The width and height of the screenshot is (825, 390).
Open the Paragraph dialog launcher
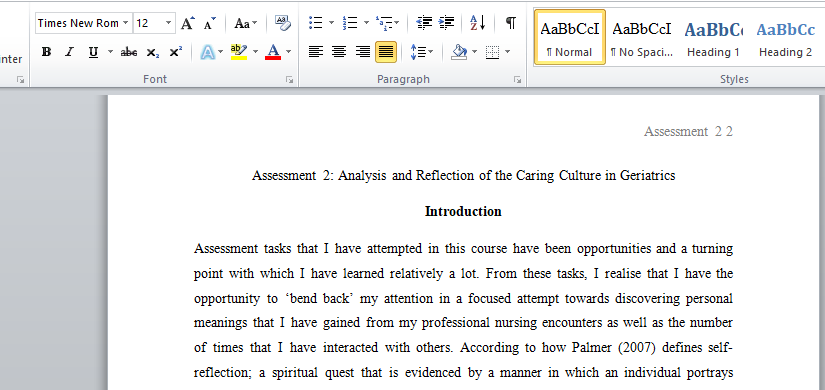[518, 79]
